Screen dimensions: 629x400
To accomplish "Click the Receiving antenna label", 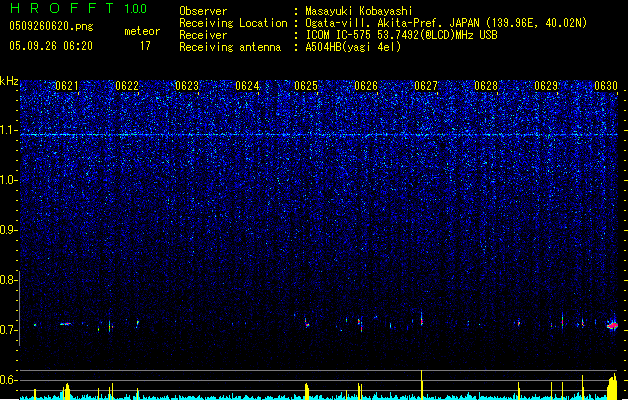I will [230, 47].
